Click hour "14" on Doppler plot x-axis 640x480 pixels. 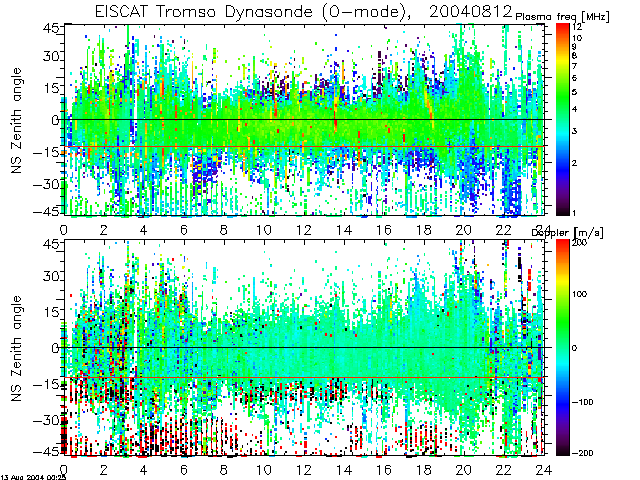coord(344,470)
